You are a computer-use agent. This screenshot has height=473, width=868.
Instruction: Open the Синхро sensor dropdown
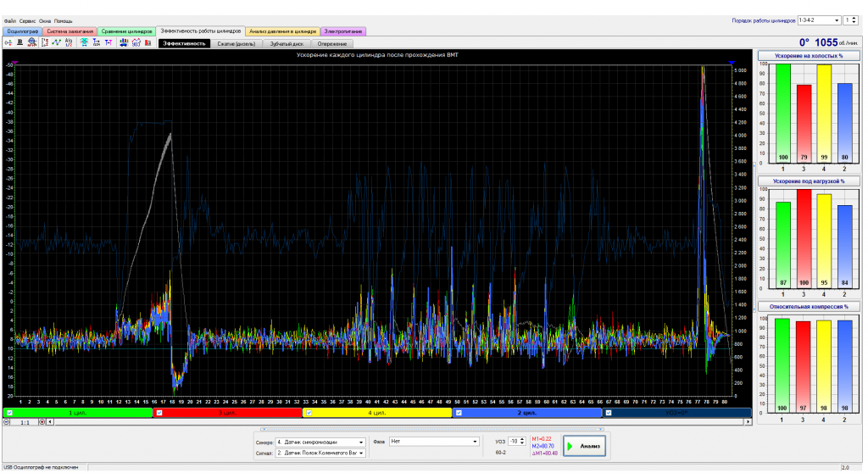320,442
